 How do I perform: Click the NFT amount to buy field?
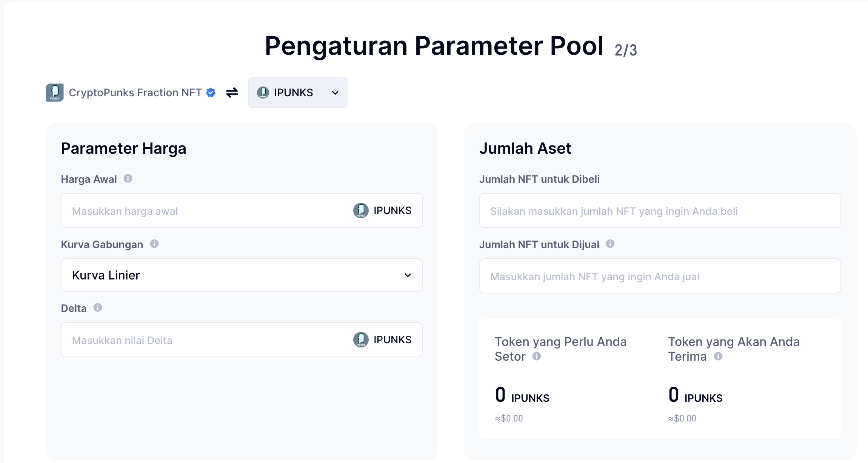[660, 211]
